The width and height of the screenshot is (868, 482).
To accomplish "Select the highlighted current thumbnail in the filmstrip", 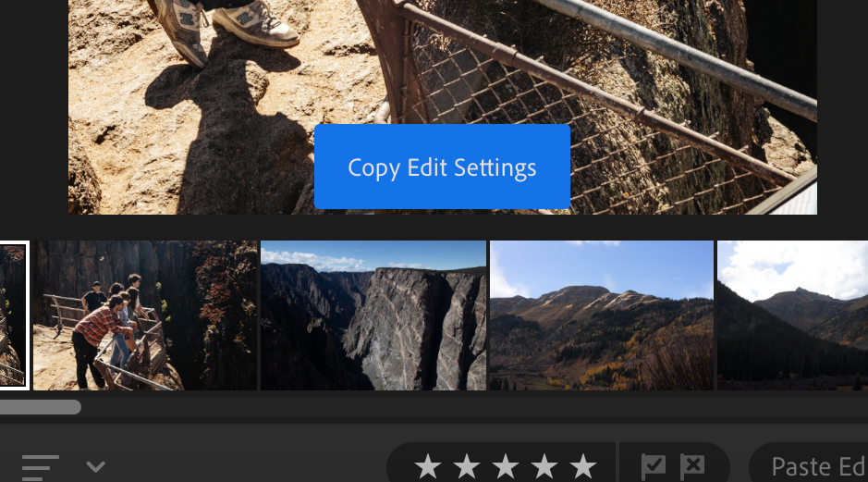I will 13,315.
